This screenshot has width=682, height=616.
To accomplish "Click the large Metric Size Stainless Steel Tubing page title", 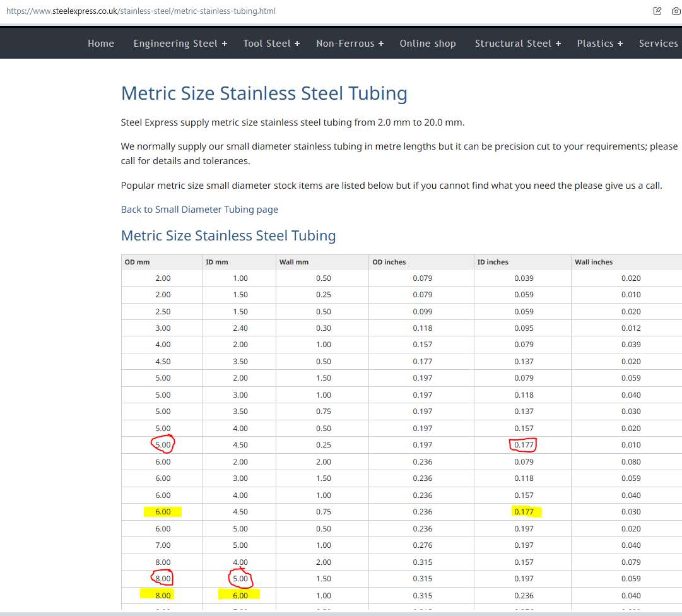I will (264, 93).
